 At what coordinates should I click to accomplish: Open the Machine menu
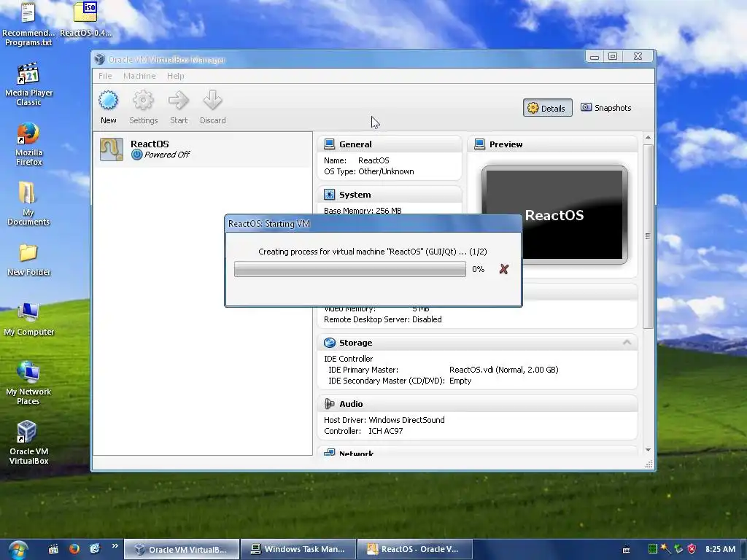139,76
